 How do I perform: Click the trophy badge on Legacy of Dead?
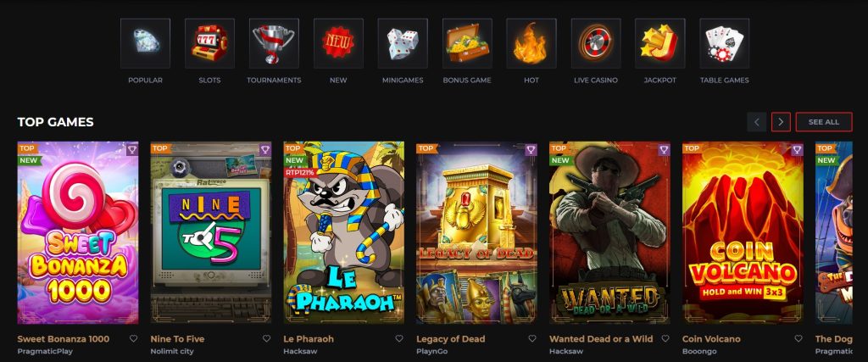coord(531,149)
